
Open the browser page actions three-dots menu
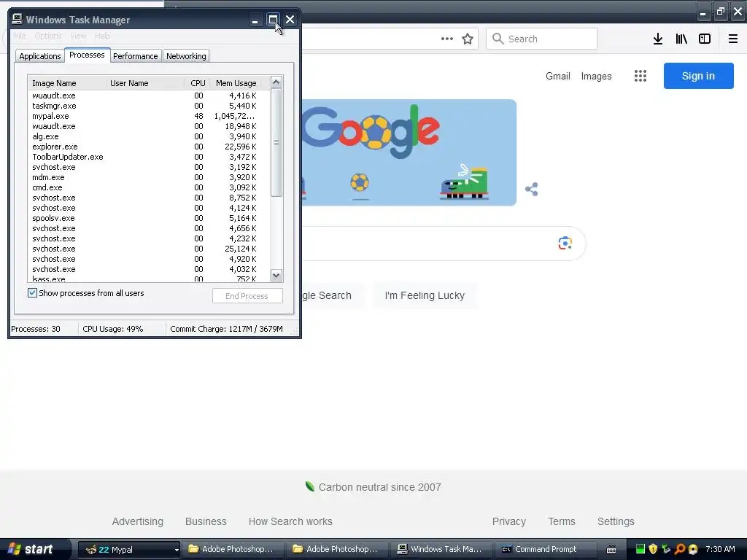(x=447, y=39)
